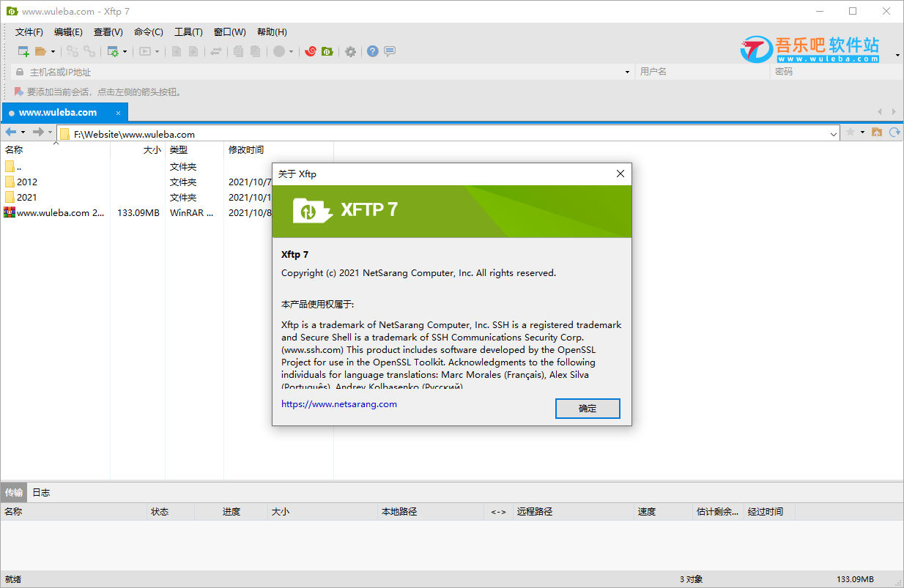Click the lock icon in the host bar

click(x=20, y=72)
